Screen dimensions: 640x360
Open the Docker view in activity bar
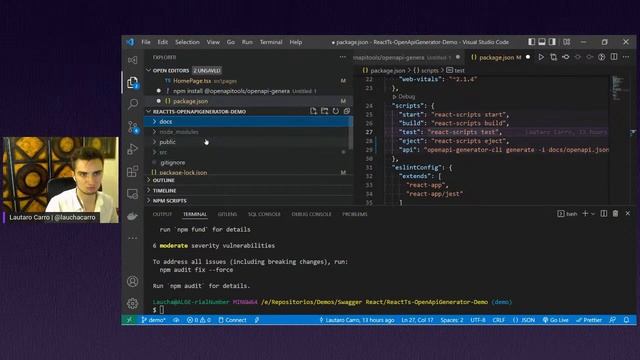coord(133,216)
